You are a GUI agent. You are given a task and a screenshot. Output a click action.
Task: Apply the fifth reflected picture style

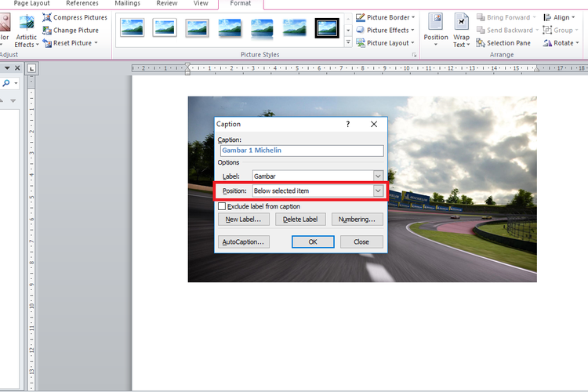[x=262, y=27]
